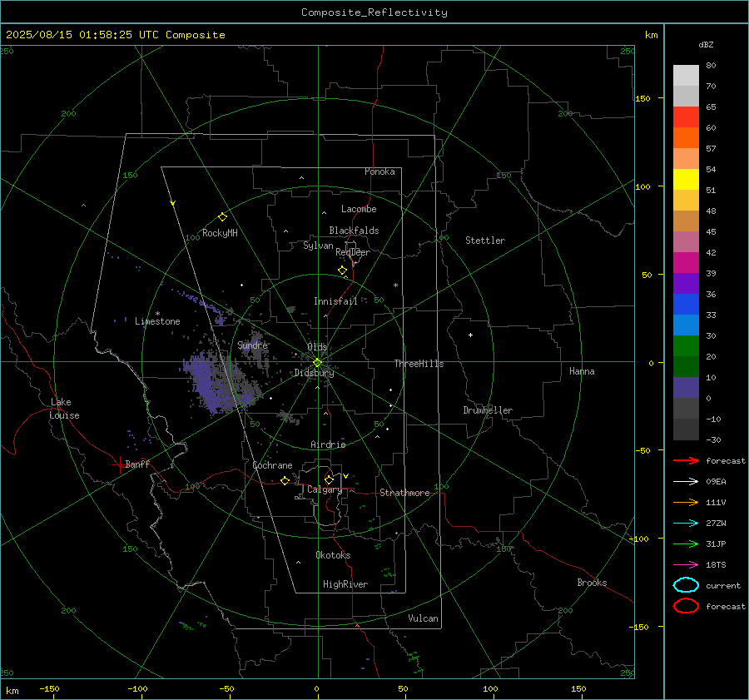Click the Didsbury town label
This screenshot has width=749, height=700.
pos(314,373)
